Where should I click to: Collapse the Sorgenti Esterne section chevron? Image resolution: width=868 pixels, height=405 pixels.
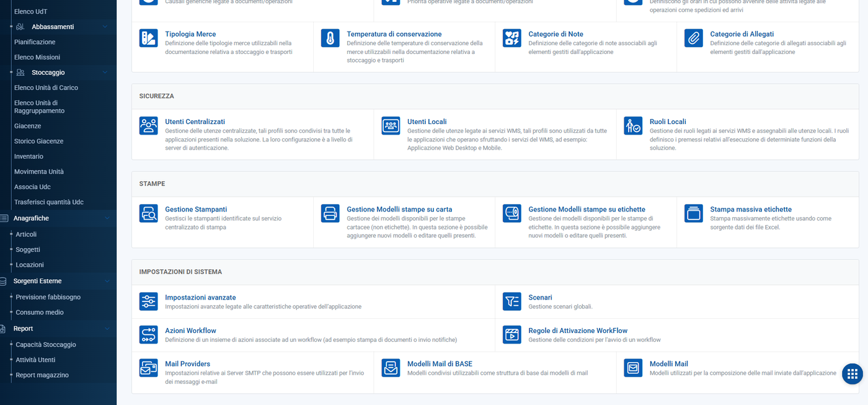[x=107, y=281]
